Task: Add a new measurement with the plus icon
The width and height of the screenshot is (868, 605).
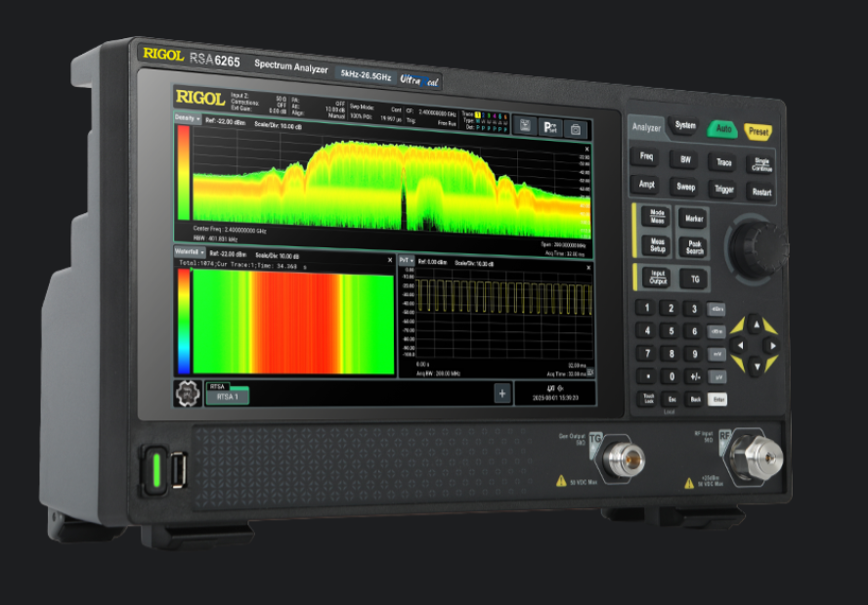Action: [x=501, y=393]
